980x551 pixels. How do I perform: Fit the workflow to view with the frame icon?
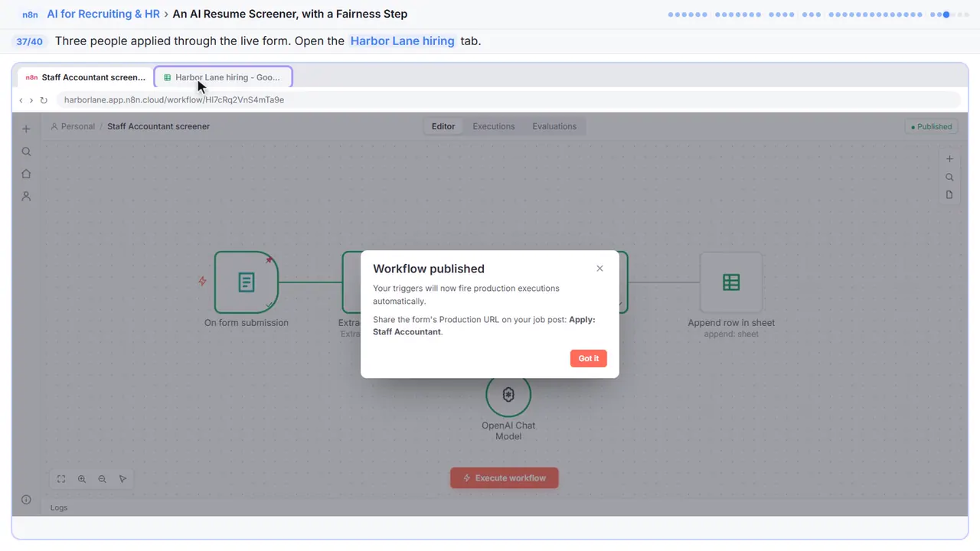click(x=61, y=479)
